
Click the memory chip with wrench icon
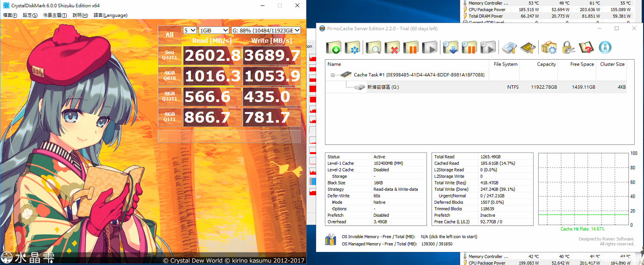[x=528, y=47]
